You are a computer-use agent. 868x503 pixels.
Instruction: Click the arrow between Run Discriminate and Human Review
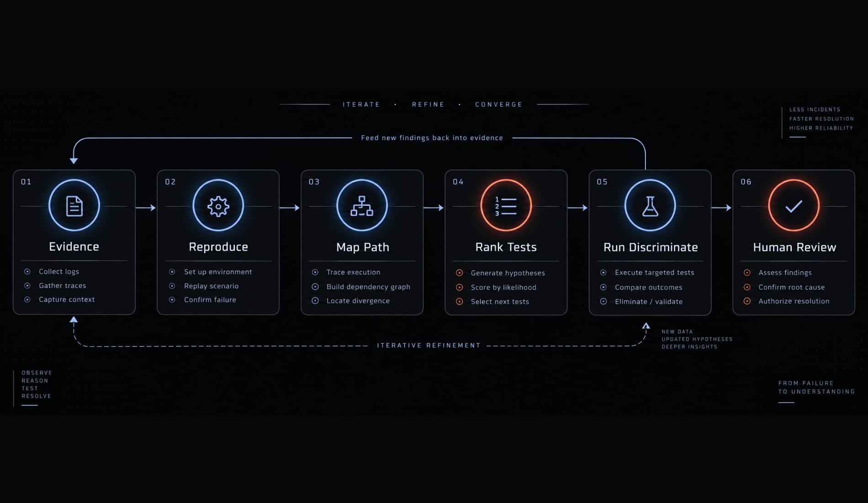(722, 208)
